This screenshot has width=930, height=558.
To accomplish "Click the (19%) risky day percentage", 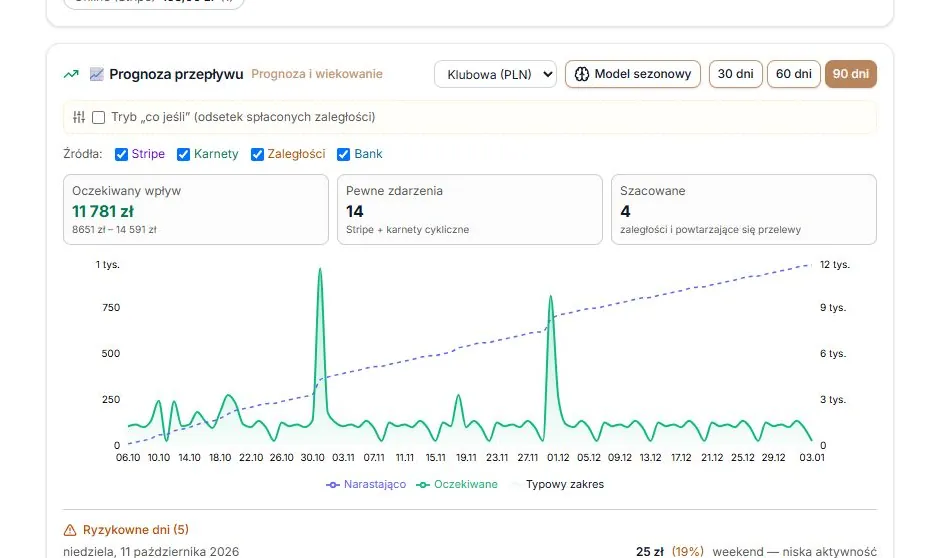I will (687, 551).
